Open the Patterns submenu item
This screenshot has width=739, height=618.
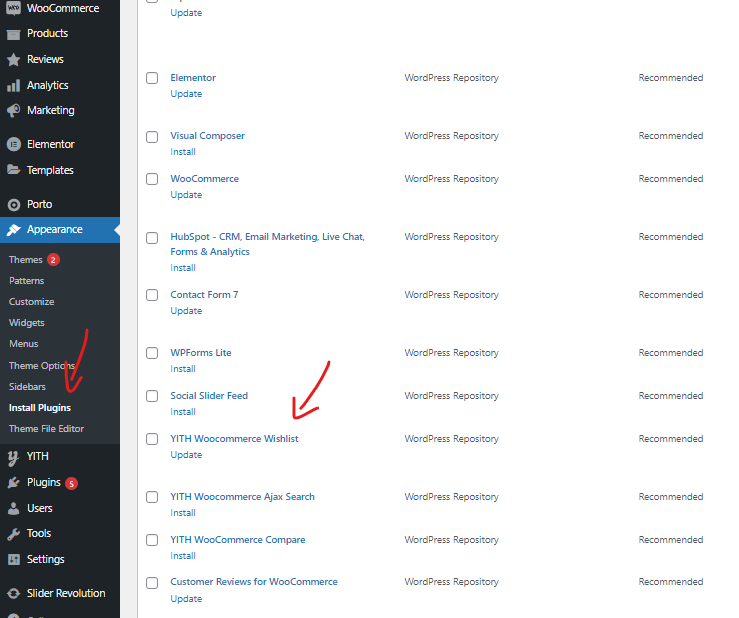tap(26, 280)
